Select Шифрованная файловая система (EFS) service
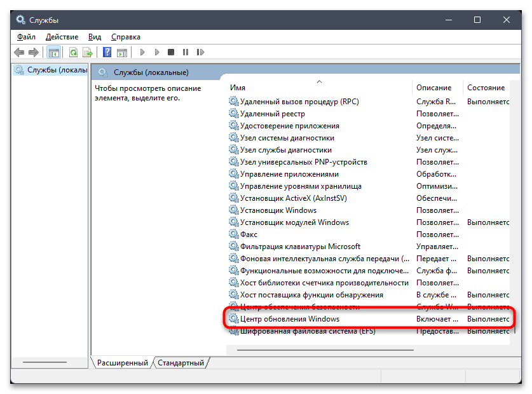Viewport: 532px width, 394px height. tap(308, 331)
